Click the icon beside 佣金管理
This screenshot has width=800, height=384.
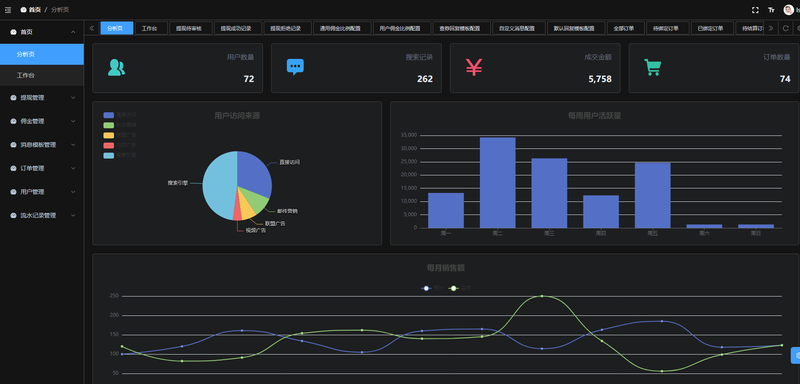(x=13, y=121)
